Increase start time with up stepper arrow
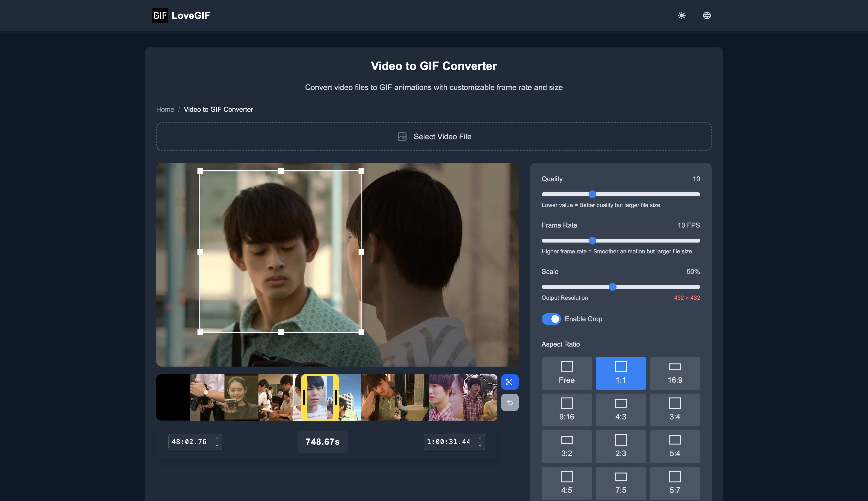868x501 pixels. (x=217, y=438)
